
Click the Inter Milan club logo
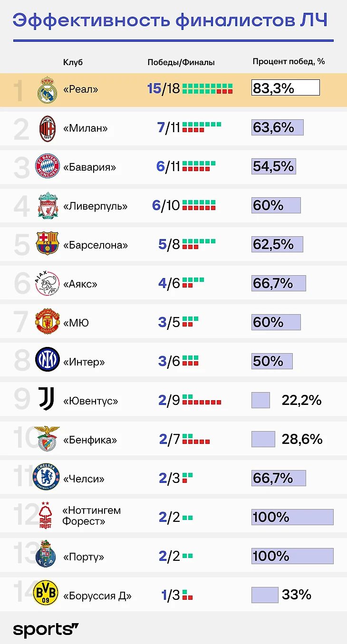click(48, 360)
